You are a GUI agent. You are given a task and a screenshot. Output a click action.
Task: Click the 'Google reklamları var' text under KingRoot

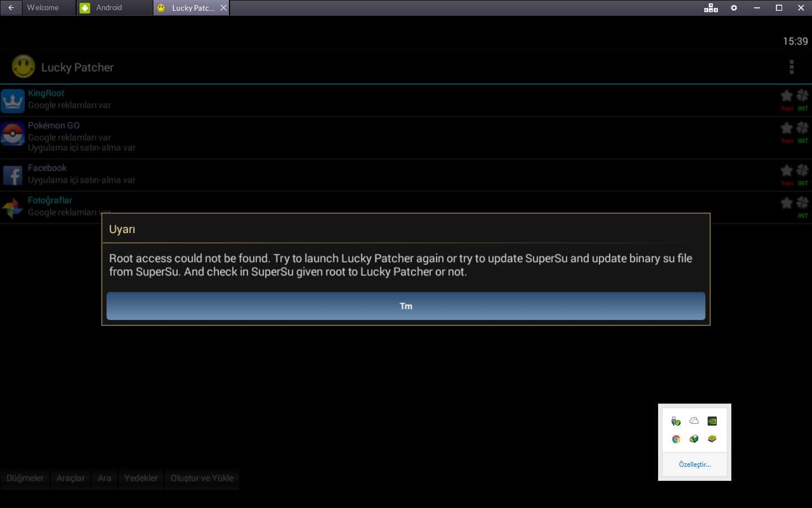(69, 105)
